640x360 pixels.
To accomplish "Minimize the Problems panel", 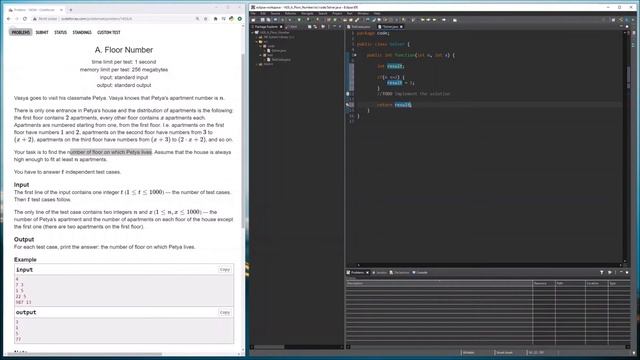I will pos(621,272).
